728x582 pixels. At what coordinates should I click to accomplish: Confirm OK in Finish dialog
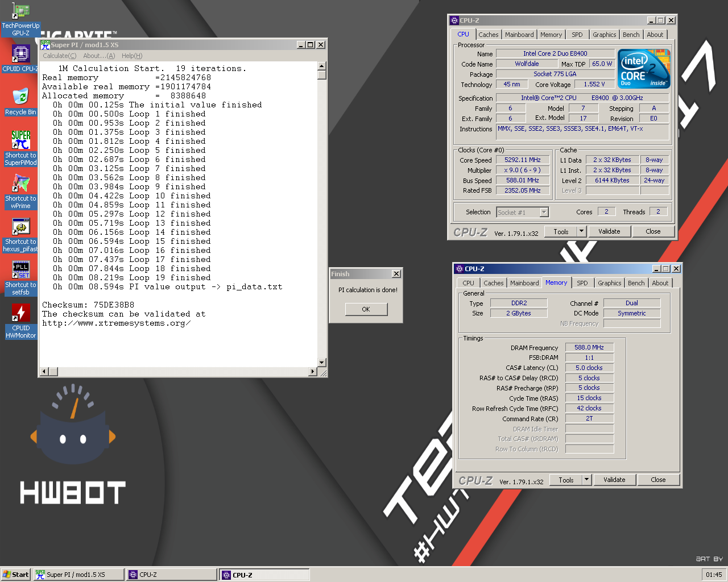point(366,309)
